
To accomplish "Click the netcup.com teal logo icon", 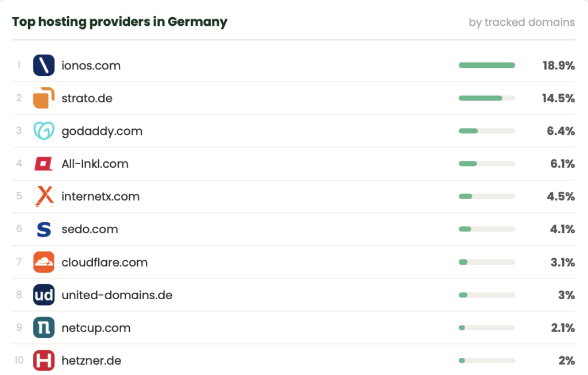I will tap(44, 327).
